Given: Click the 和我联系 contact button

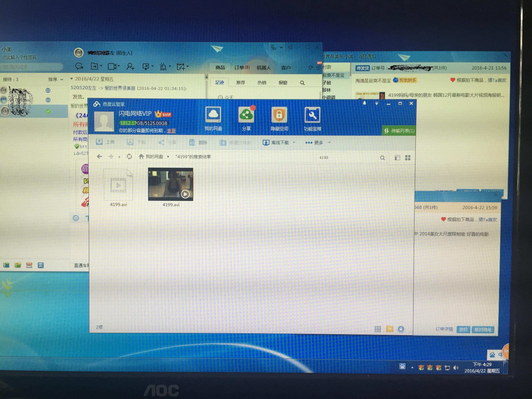Looking at the screenshot, I should [405, 80].
